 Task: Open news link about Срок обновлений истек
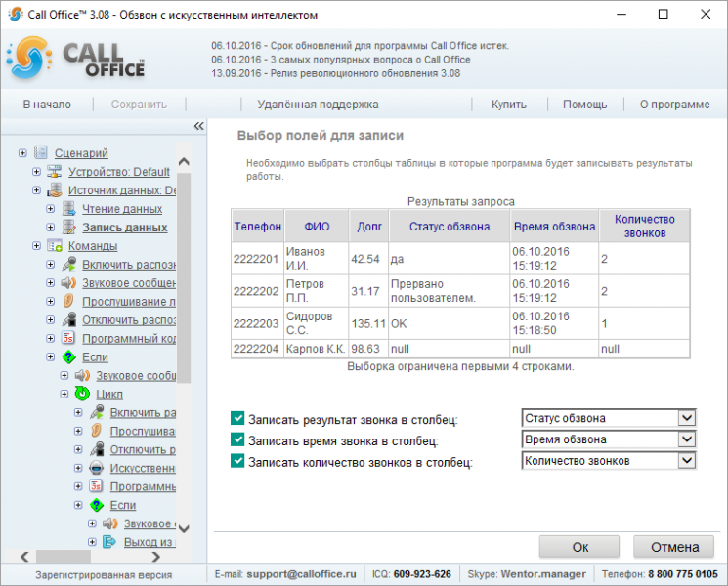tap(360, 46)
